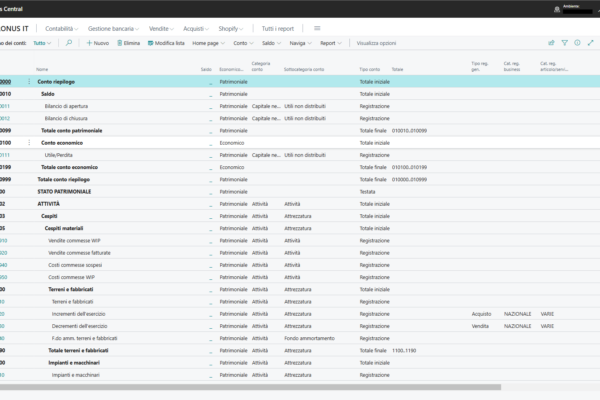Click the search magnifier icon in the toolbar

pyautogui.click(x=68, y=43)
